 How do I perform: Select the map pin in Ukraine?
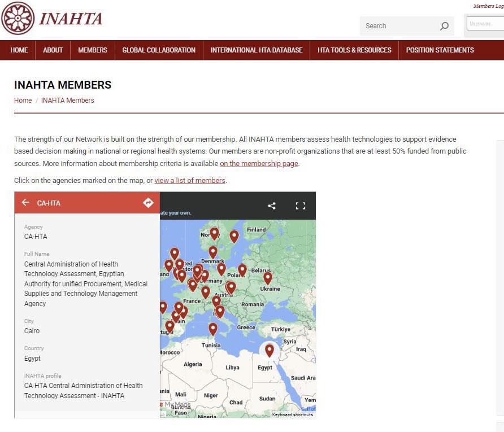(x=268, y=277)
